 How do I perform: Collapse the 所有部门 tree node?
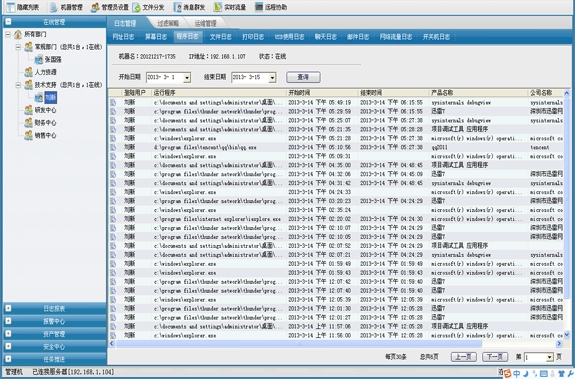(8, 34)
